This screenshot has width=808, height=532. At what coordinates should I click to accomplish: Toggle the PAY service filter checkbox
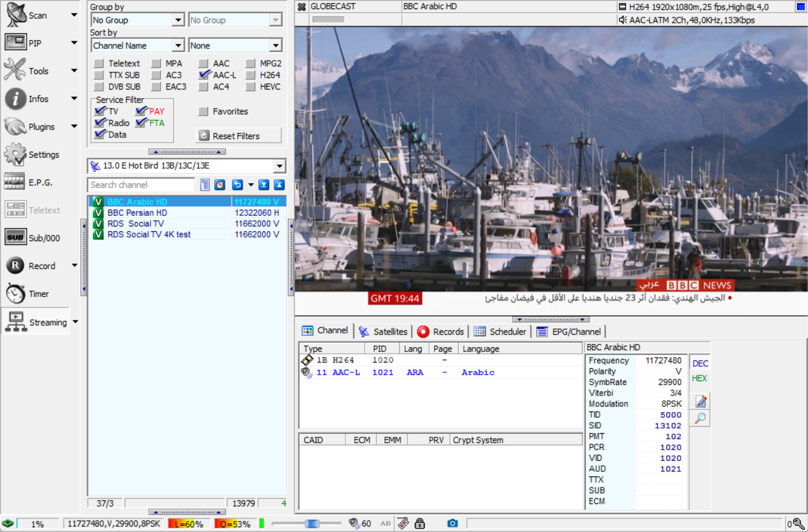[x=141, y=111]
